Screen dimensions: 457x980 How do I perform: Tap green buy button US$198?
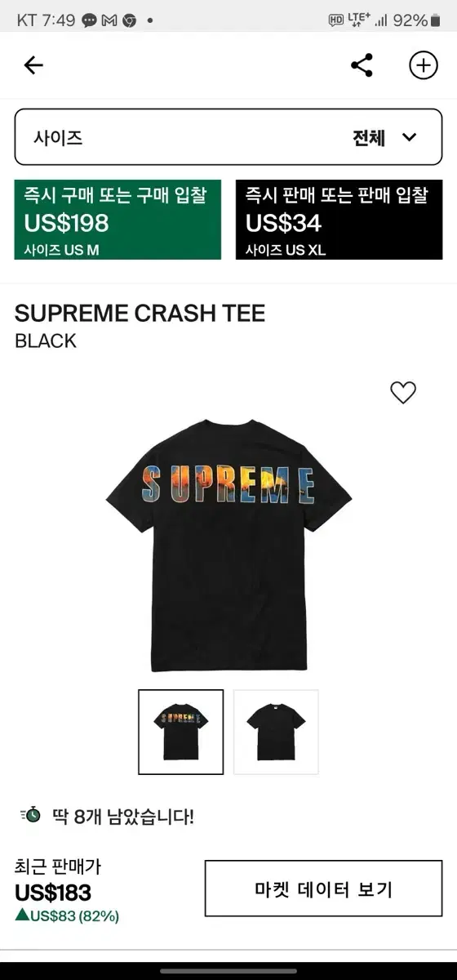(x=118, y=220)
